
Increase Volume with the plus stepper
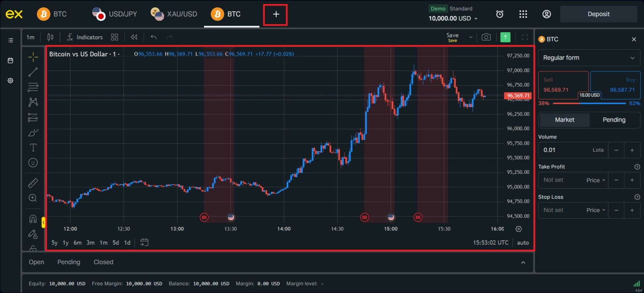[x=632, y=150]
